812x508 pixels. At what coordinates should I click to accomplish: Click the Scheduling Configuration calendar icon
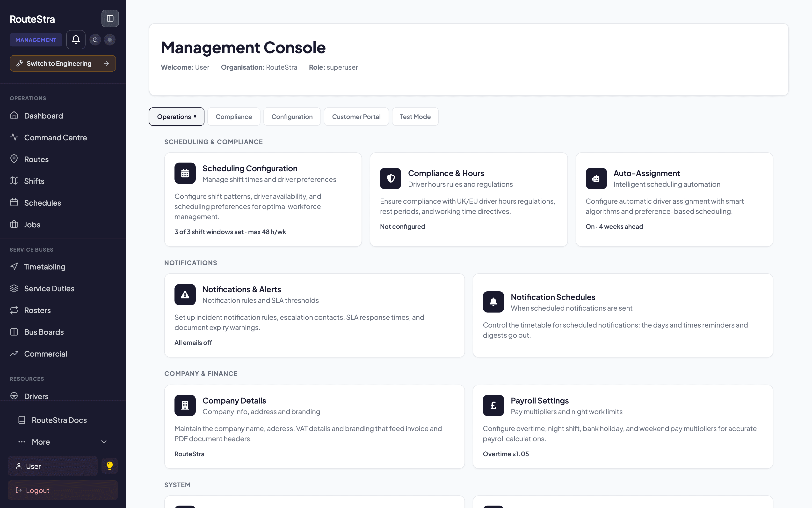pyautogui.click(x=185, y=173)
